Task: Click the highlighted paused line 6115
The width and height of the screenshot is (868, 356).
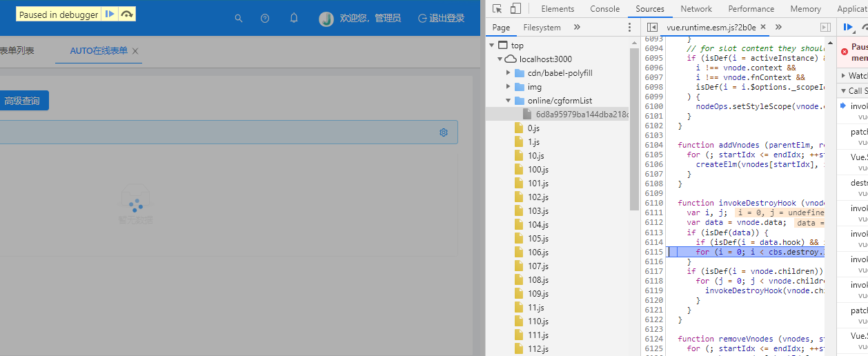Action: [x=746, y=252]
